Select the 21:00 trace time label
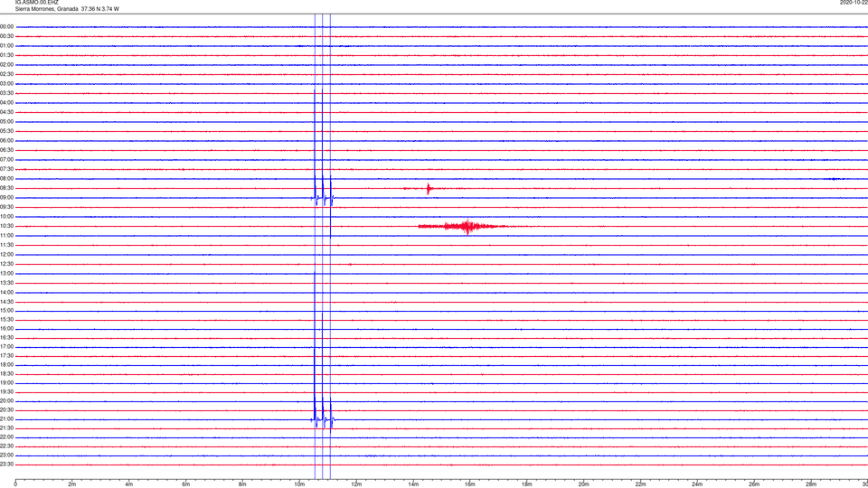 (x=6, y=418)
